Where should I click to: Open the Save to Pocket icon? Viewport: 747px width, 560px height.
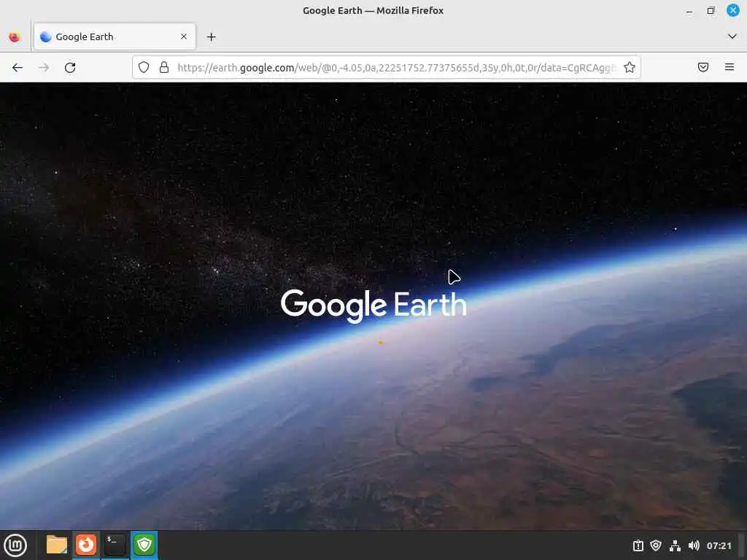tap(703, 67)
